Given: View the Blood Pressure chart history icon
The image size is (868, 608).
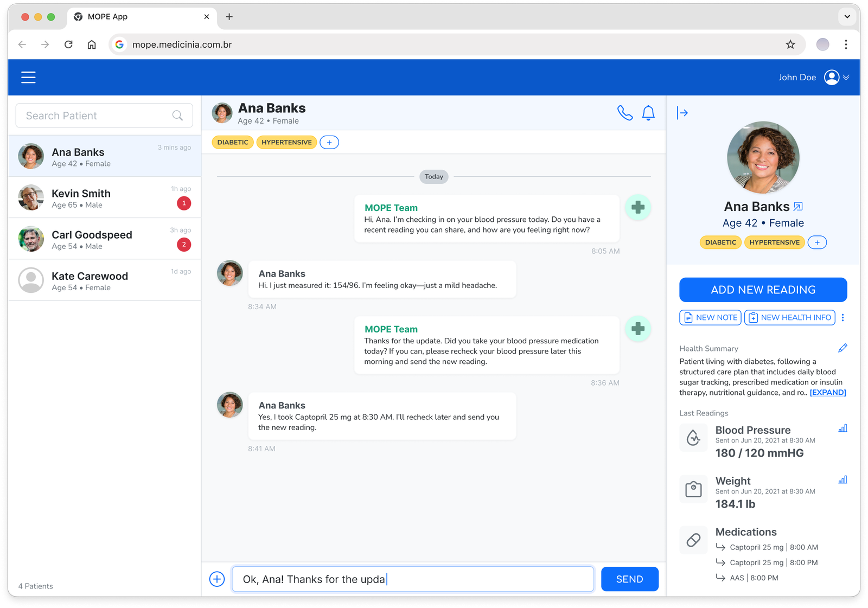Looking at the screenshot, I should (843, 428).
